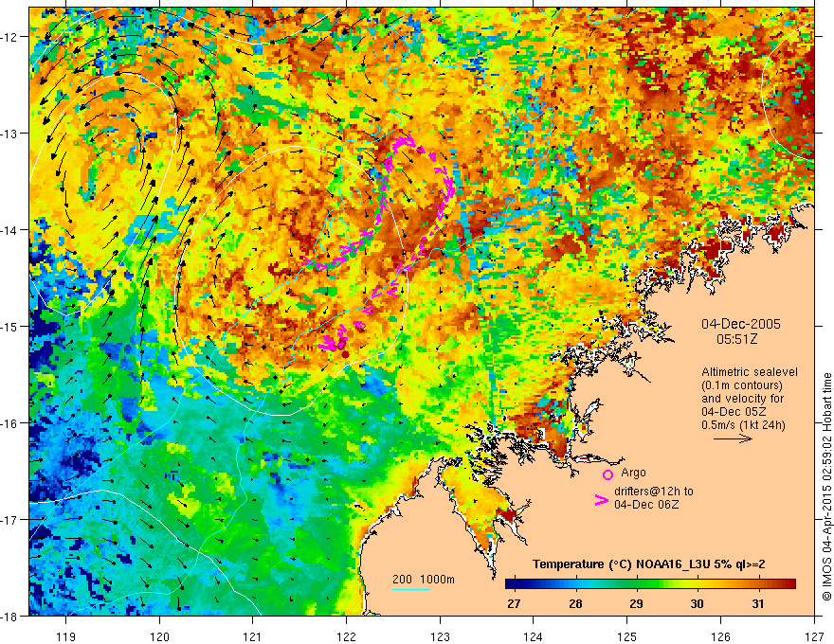Click the magenta drifter arrowhead legend symbol
This screenshot has height=644, width=834.
(x=602, y=501)
